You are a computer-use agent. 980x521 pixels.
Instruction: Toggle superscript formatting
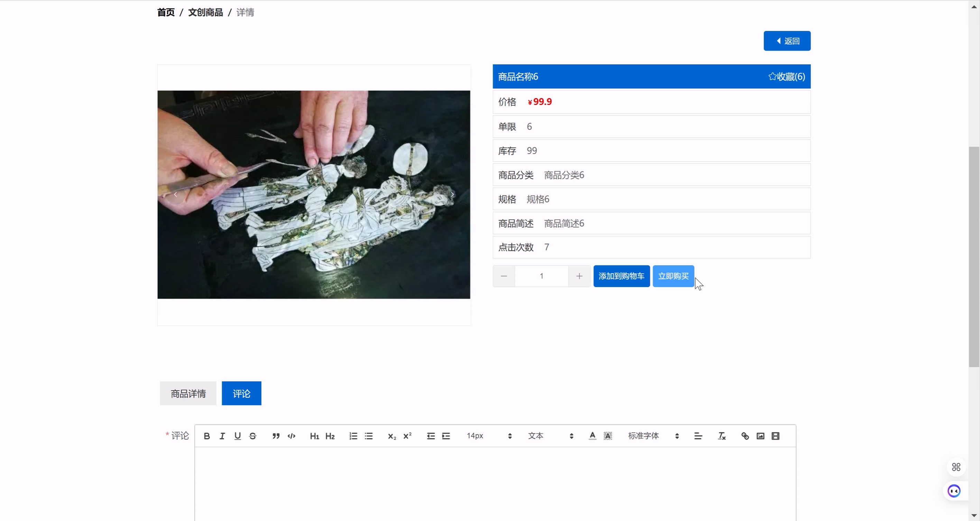[407, 436]
